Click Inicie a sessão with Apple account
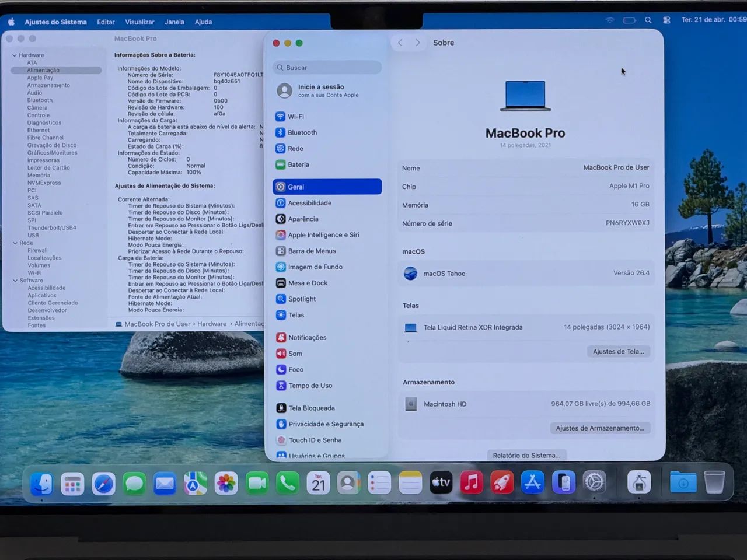The width and height of the screenshot is (747, 560). tap(327, 90)
